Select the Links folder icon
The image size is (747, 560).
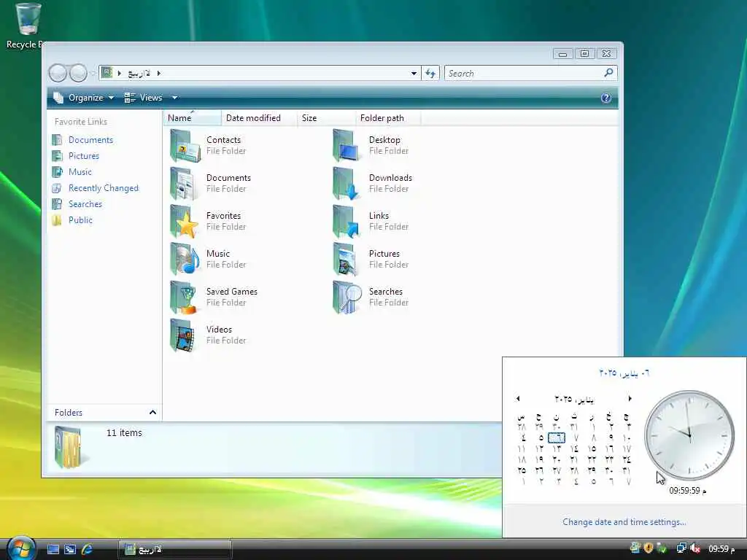pos(347,222)
